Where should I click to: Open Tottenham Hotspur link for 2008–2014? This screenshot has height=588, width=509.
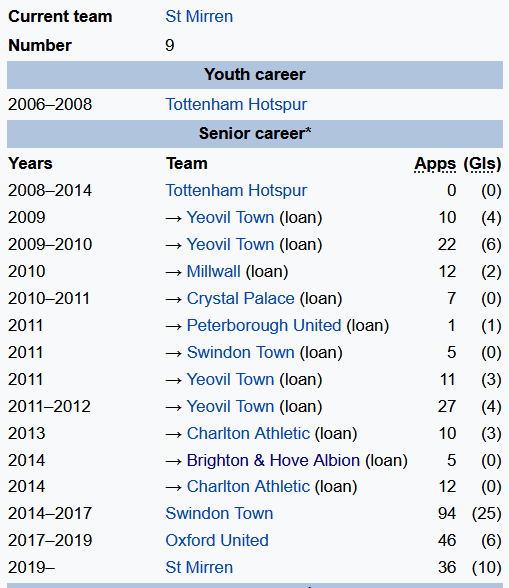(236, 190)
